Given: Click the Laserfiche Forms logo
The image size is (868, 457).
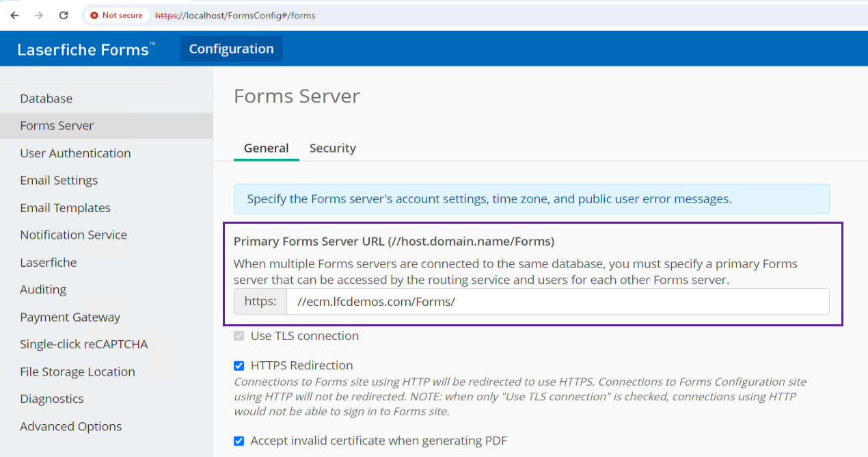Looking at the screenshot, I should pos(86,49).
